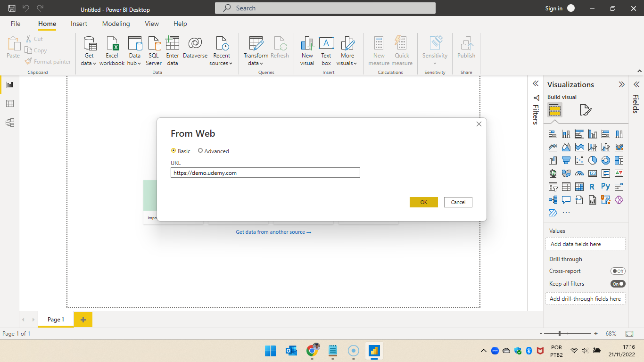Click the Search box in title bar

[325, 8]
